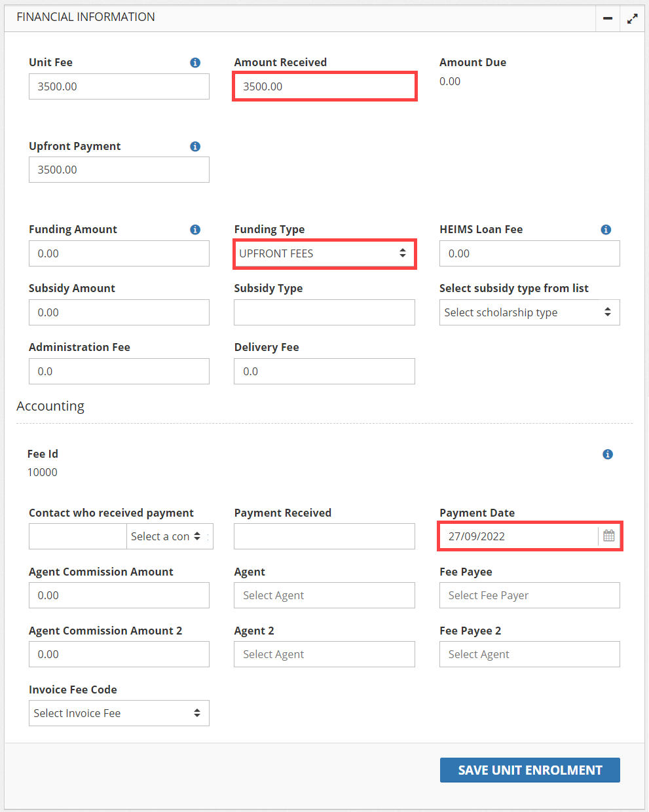Click the Fee Id info icon
This screenshot has width=649, height=812.
coord(608,454)
